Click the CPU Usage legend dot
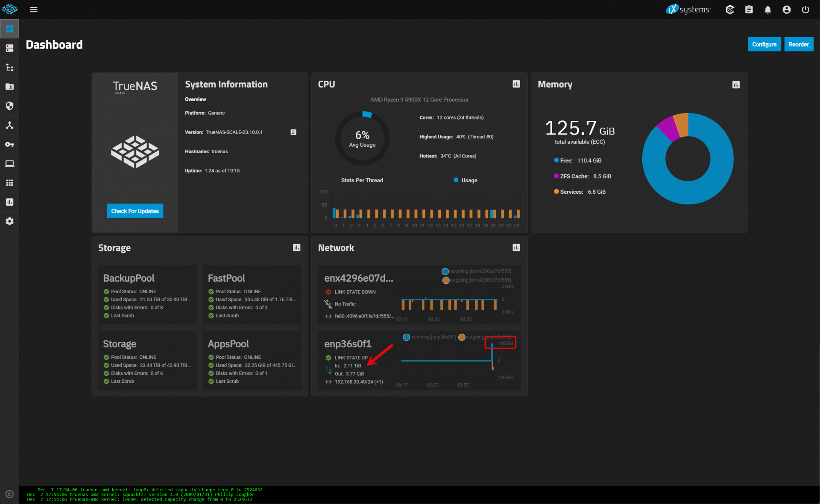Image resolution: width=820 pixels, height=504 pixels. (x=456, y=180)
